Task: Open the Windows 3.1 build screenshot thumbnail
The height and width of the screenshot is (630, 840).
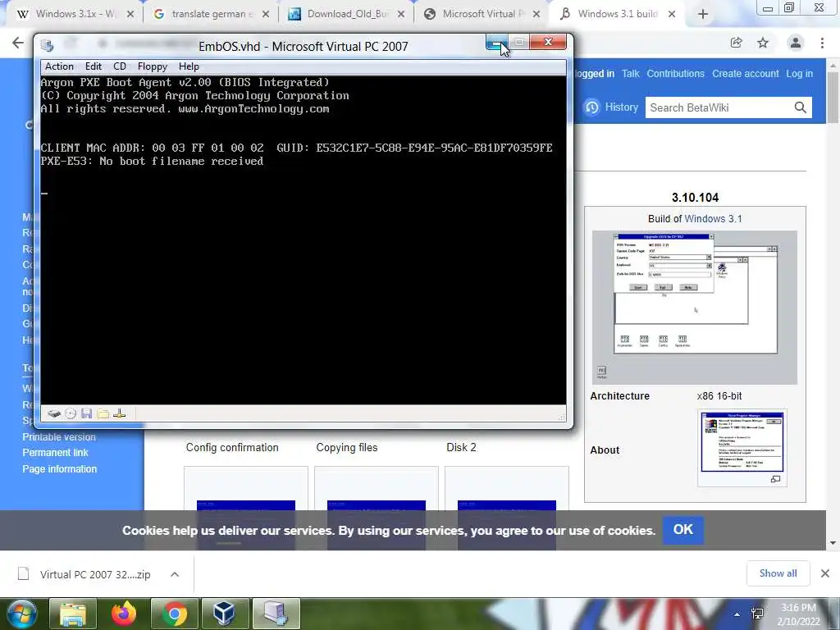Action: click(x=695, y=308)
